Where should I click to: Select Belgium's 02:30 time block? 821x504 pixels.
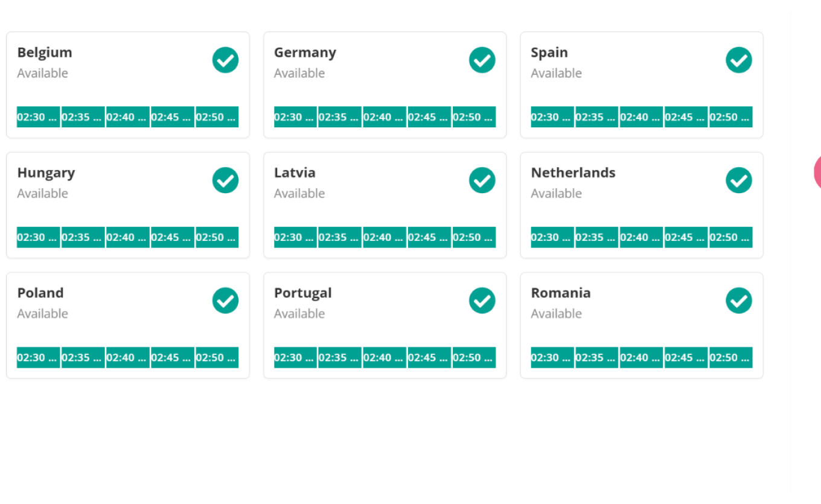click(x=38, y=117)
